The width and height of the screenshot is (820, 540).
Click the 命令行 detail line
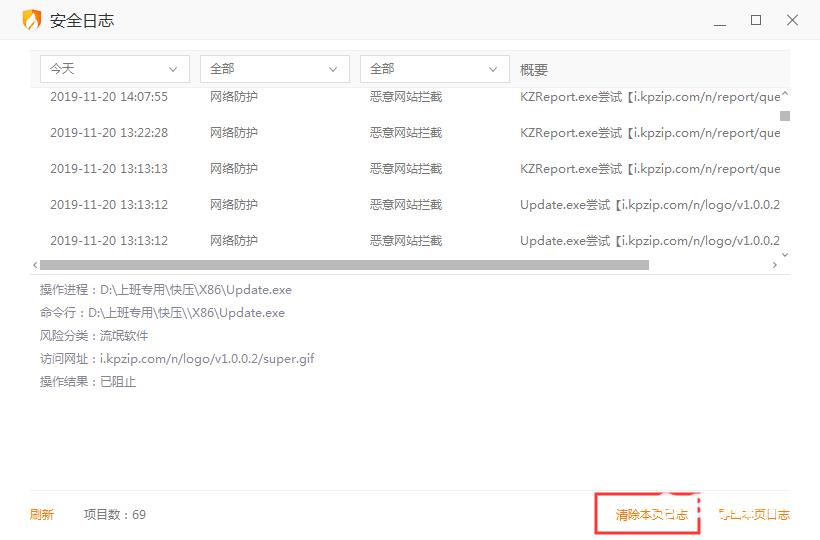coord(162,313)
